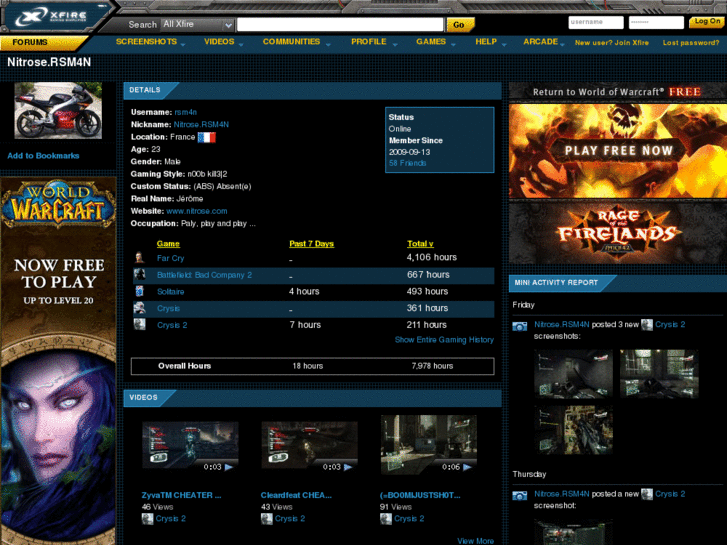Click the motorcycle profile avatar

click(58, 110)
